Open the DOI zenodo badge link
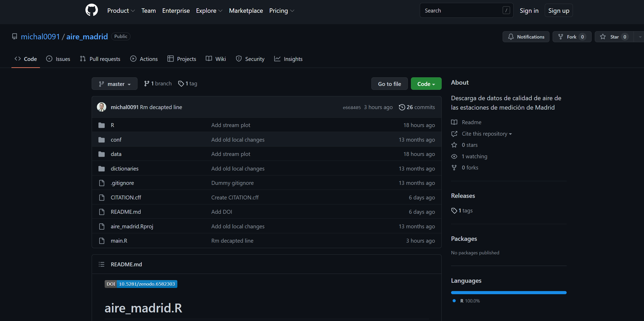Image resolution: width=644 pixels, height=321 pixels. coord(141,284)
